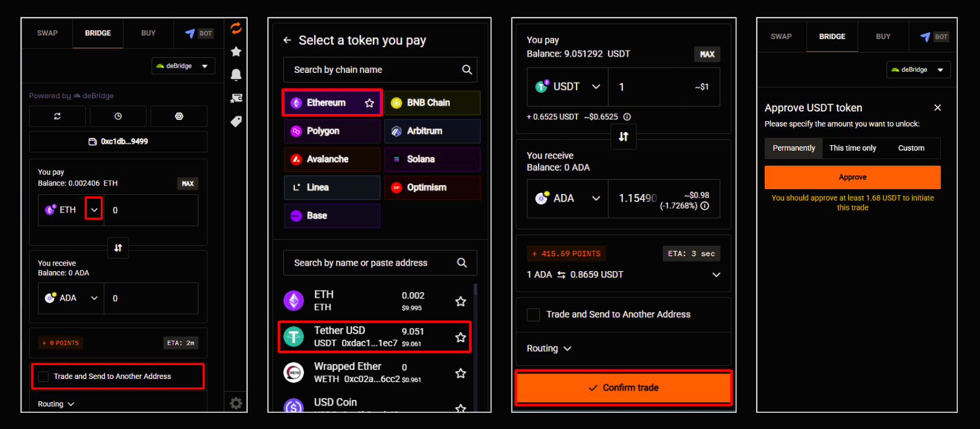Check Trade and Send in third panel

coord(533,315)
